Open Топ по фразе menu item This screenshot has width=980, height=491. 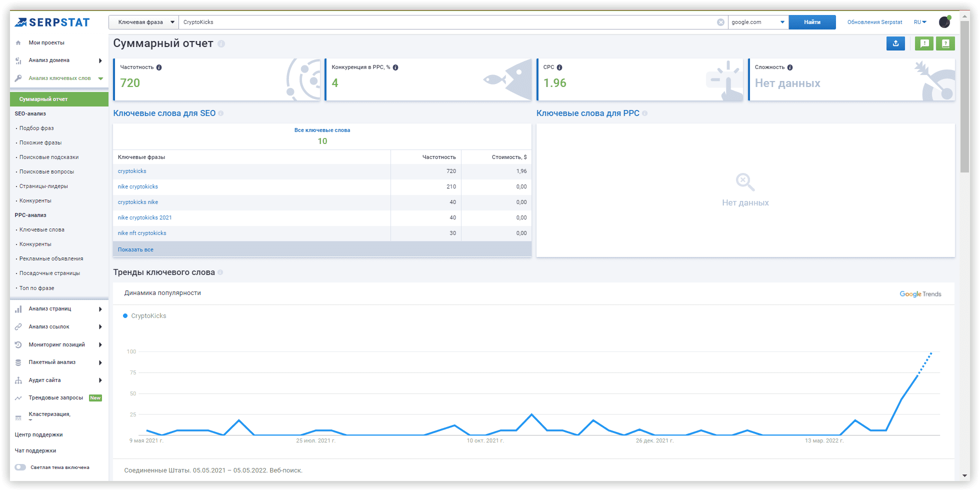pyautogui.click(x=36, y=288)
